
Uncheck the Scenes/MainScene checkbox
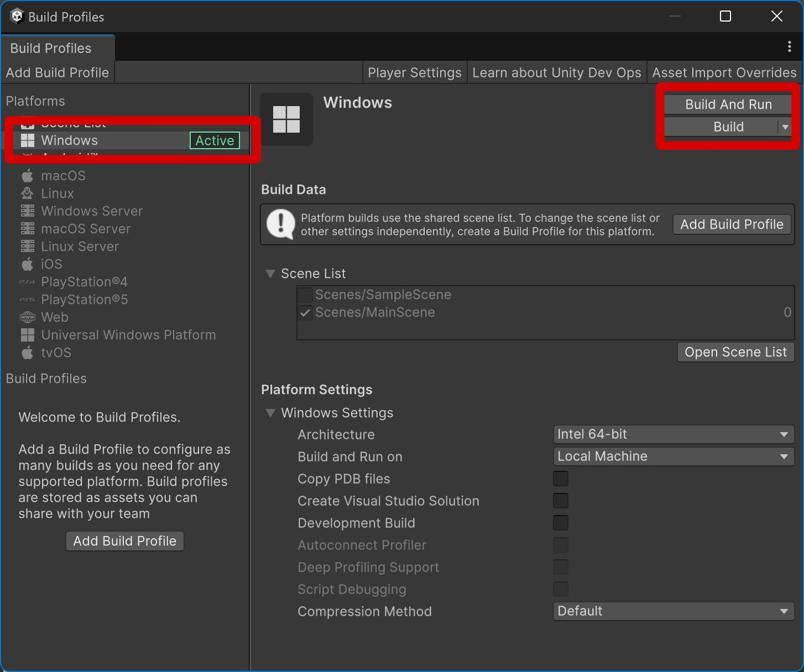305,312
